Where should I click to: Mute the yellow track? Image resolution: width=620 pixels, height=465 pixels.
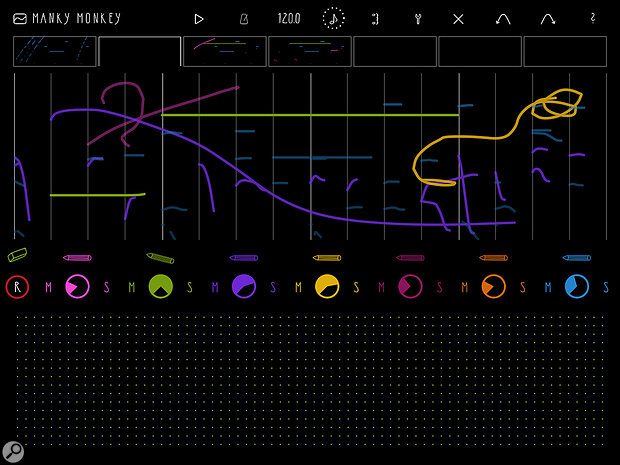(x=298, y=287)
